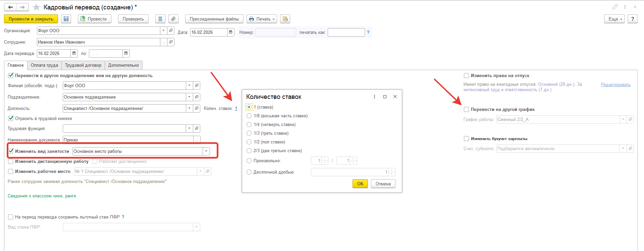The height and width of the screenshot is (251, 644).
Task: Click the paperclip attachment icon
Action: pyautogui.click(x=173, y=19)
